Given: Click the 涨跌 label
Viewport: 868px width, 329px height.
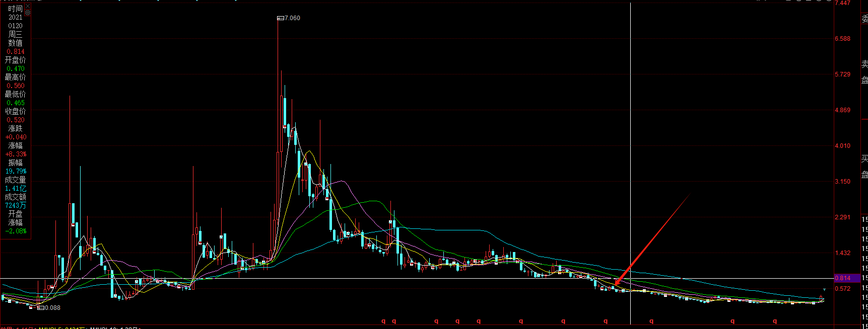Looking at the screenshot, I should (x=15, y=128).
